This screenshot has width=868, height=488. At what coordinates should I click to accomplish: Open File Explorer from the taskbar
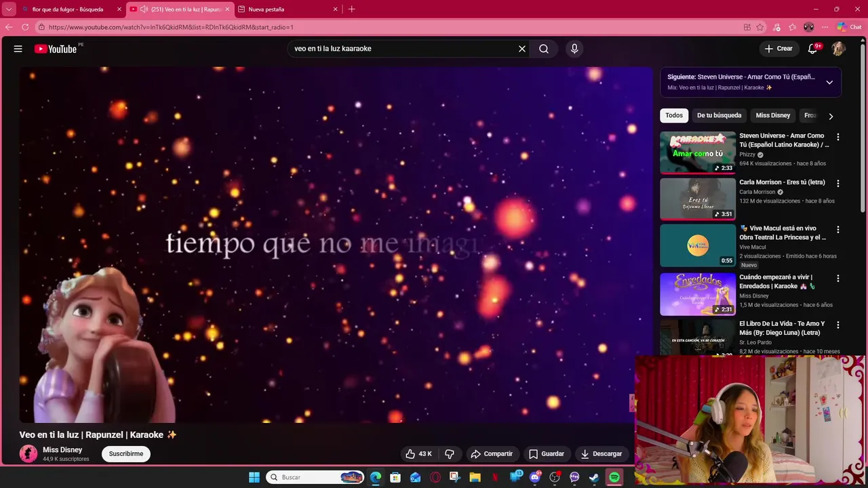tap(475, 477)
